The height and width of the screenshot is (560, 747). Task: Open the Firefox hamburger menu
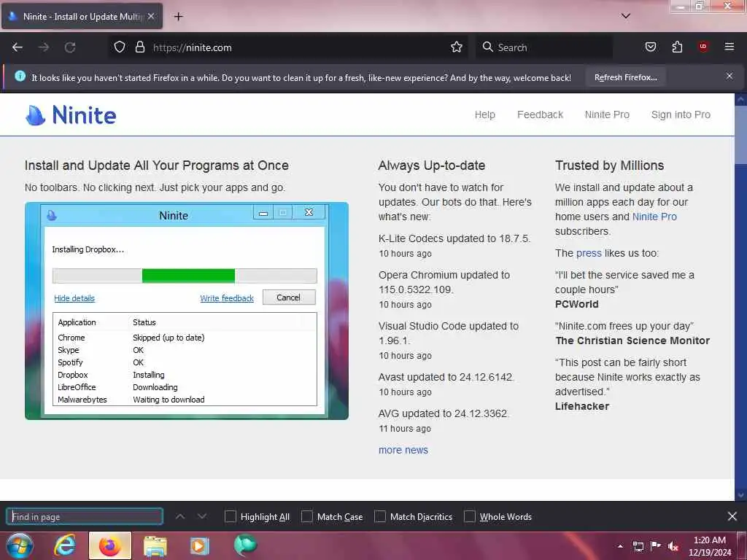(x=729, y=47)
